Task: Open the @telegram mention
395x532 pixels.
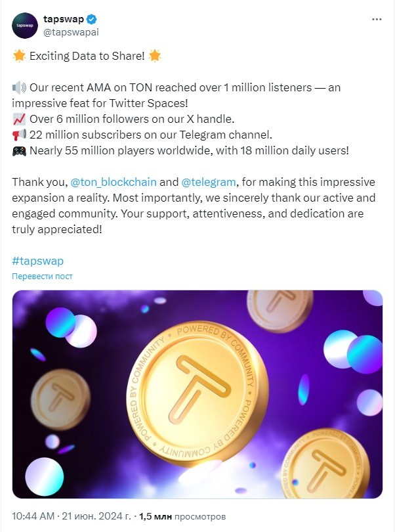Action: [209, 182]
